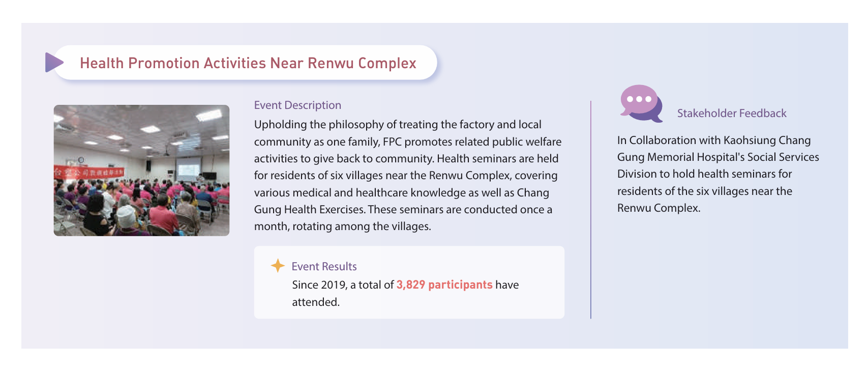Click the vertical purple divider line
Viewport: 868px width, 368px height.
pos(591,210)
